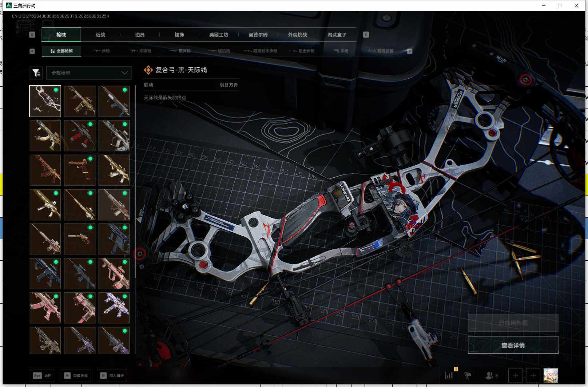
Task: Click the E key hint after 淘汰盒子
Action: 366,35
